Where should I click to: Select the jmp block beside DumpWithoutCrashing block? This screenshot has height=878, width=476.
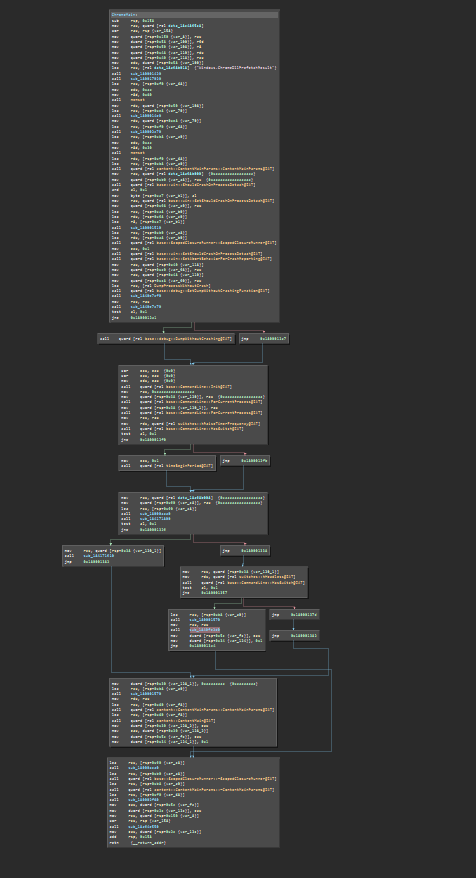pos(264,338)
